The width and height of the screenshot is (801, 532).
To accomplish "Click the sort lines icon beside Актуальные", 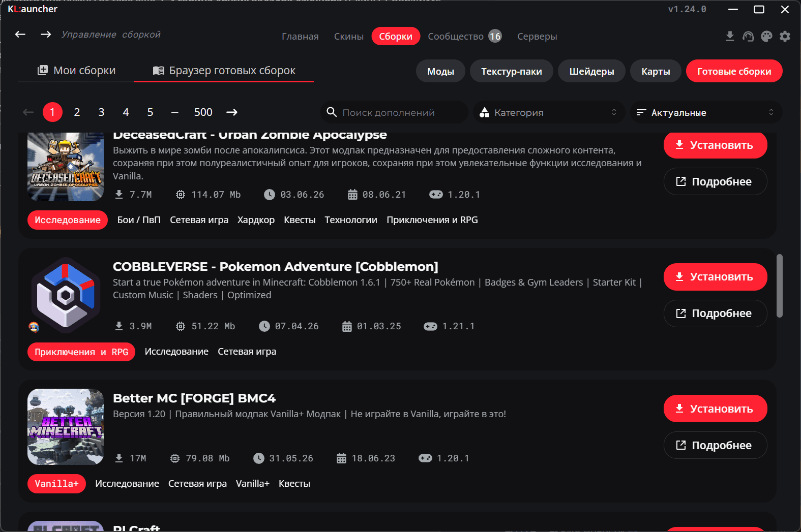I will coord(641,112).
